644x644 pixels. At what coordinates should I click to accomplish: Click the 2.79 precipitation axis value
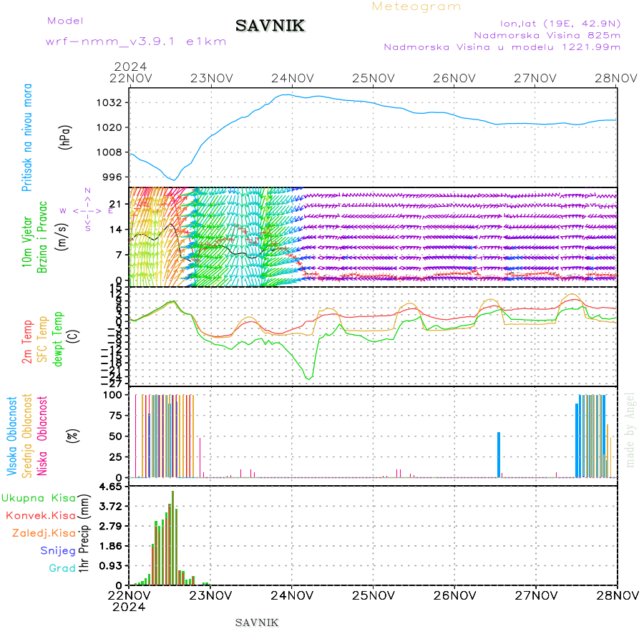tap(111, 527)
